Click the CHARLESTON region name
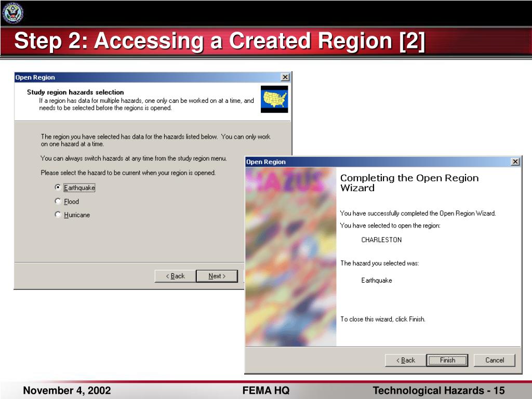Screen dimensions: 532x399 click(x=381, y=240)
